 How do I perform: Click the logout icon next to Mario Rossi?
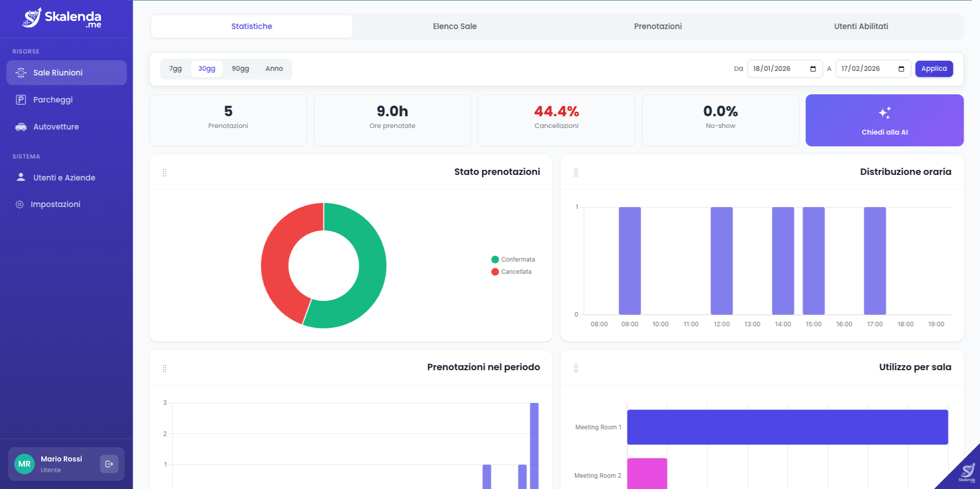(109, 464)
